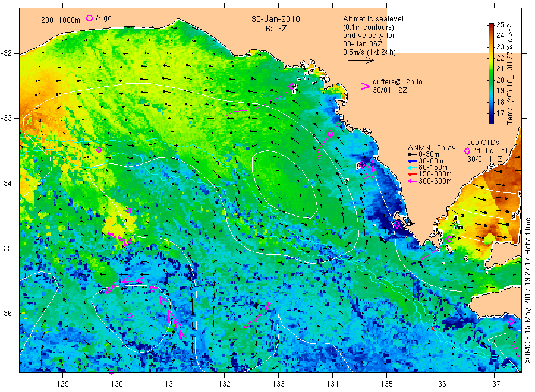Click the seal CTD diamond inside the warm orange gulf
The height and width of the screenshot is (392, 535).
(x=449, y=239)
